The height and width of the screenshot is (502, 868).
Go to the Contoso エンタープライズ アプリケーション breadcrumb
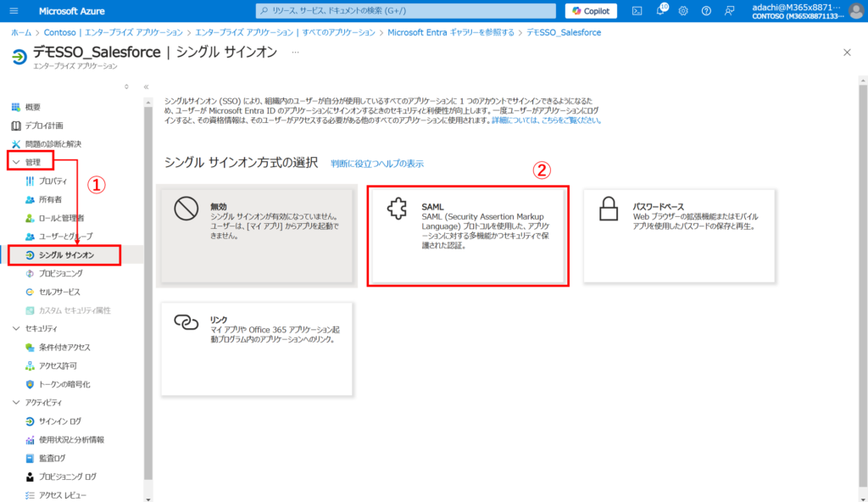click(114, 32)
